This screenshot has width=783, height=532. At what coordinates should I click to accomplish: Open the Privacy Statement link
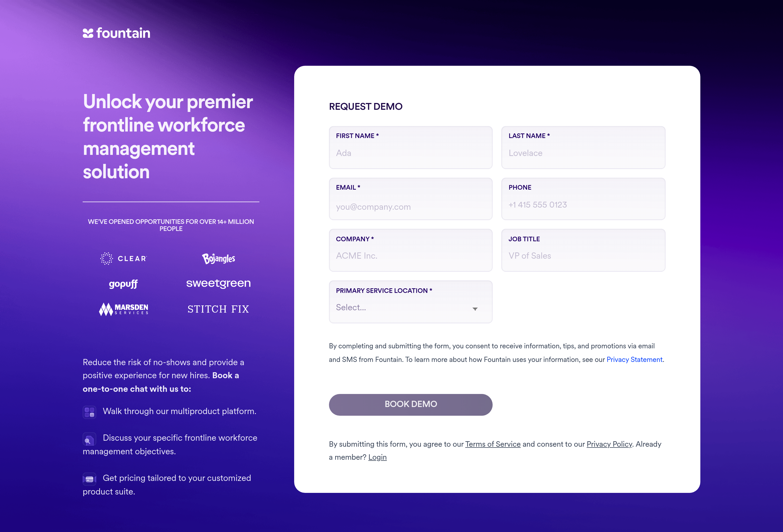tap(634, 360)
